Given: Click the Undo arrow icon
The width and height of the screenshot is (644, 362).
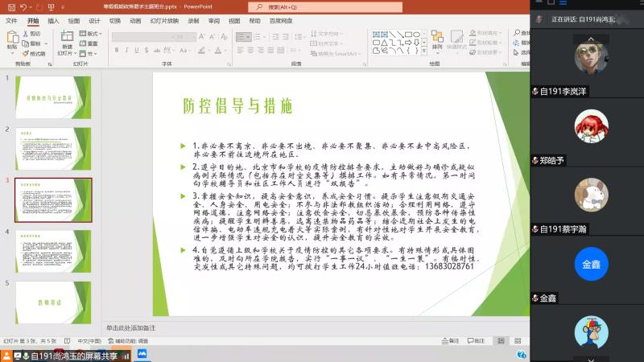Looking at the screenshot, I should 23,7.
